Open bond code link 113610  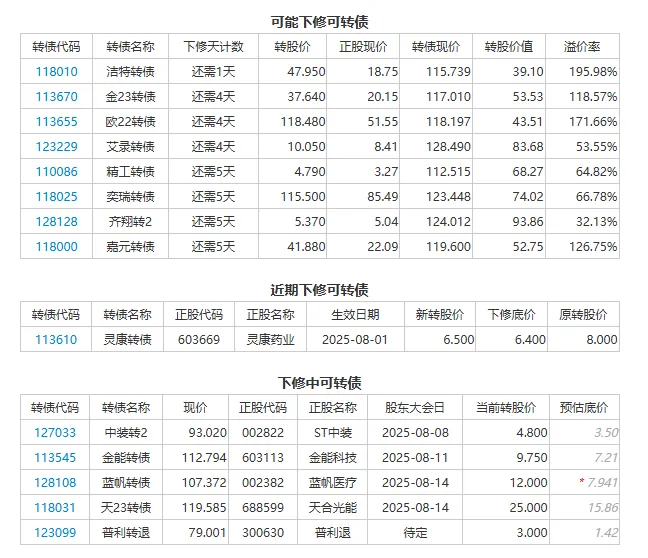[56, 340]
